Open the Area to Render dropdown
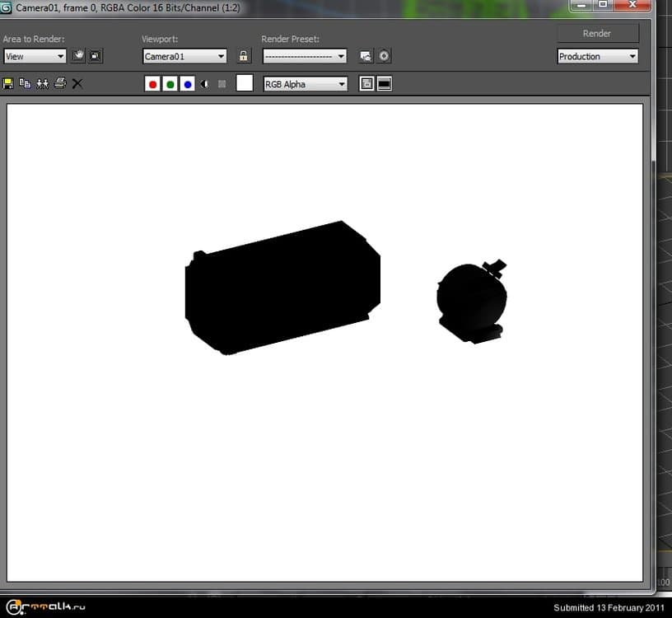 (35, 56)
